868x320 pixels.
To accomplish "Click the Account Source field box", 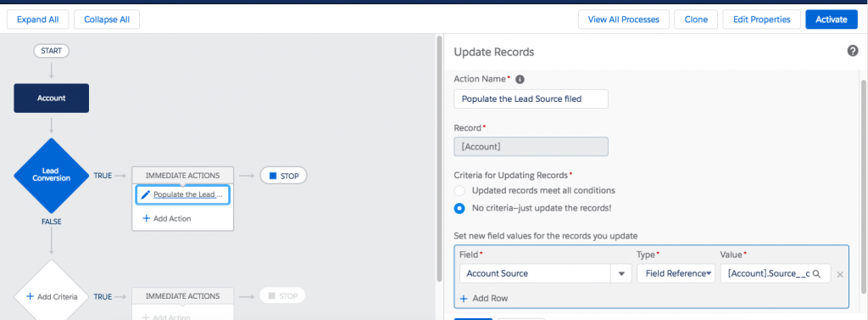I will (x=535, y=273).
